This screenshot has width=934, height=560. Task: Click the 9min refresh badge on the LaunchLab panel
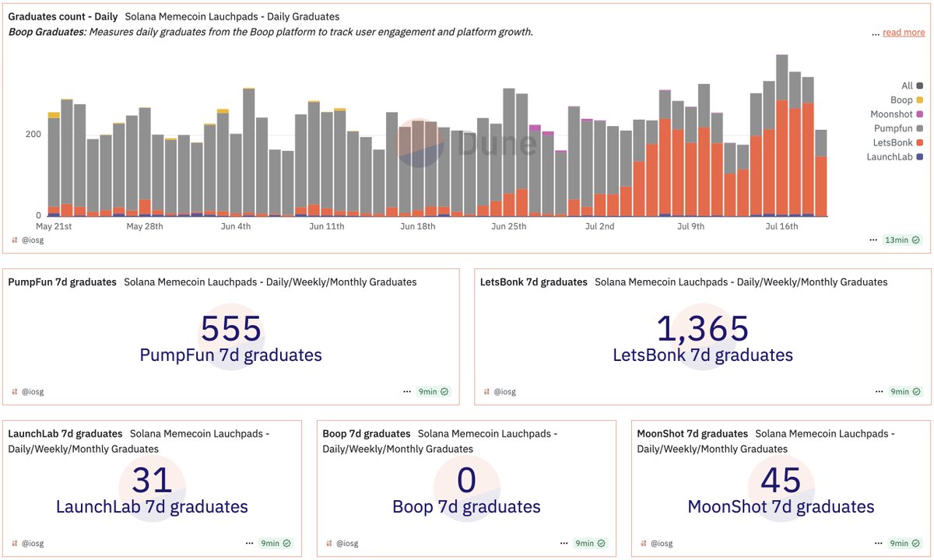click(277, 543)
